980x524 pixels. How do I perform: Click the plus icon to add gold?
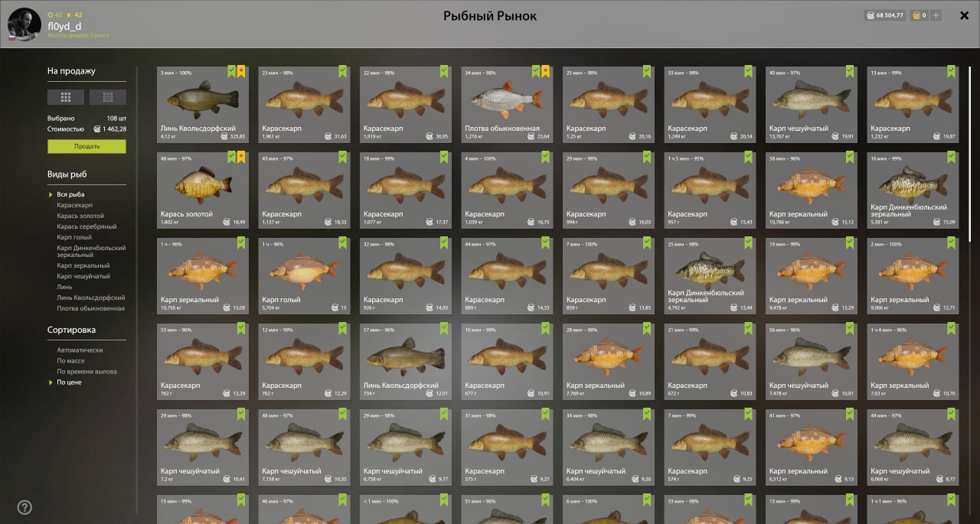coord(936,15)
